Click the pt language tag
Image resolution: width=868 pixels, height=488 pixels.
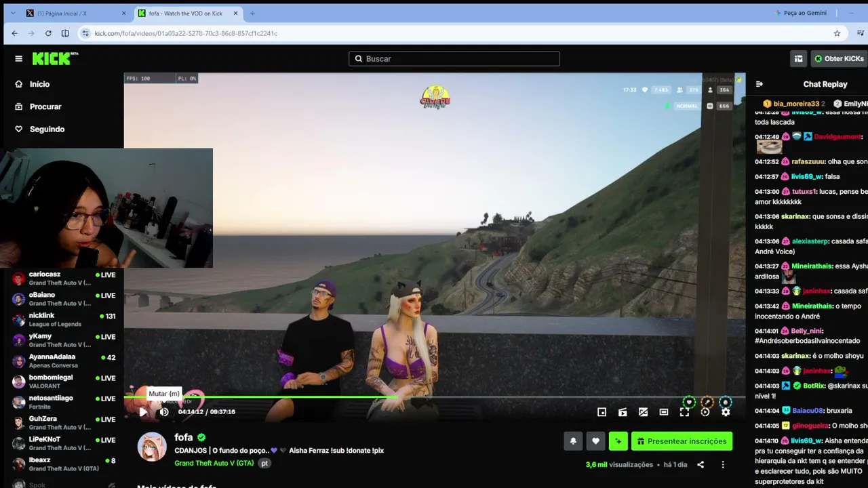(265, 464)
